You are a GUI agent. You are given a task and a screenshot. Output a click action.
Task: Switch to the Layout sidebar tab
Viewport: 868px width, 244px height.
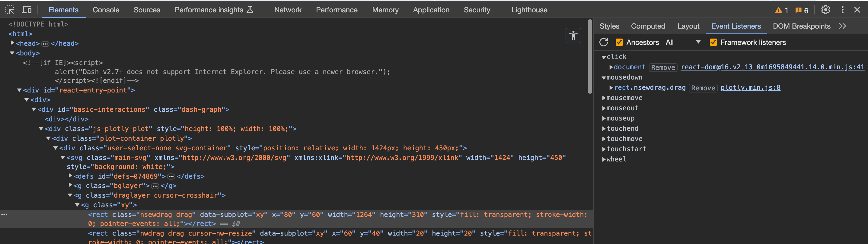click(688, 26)
